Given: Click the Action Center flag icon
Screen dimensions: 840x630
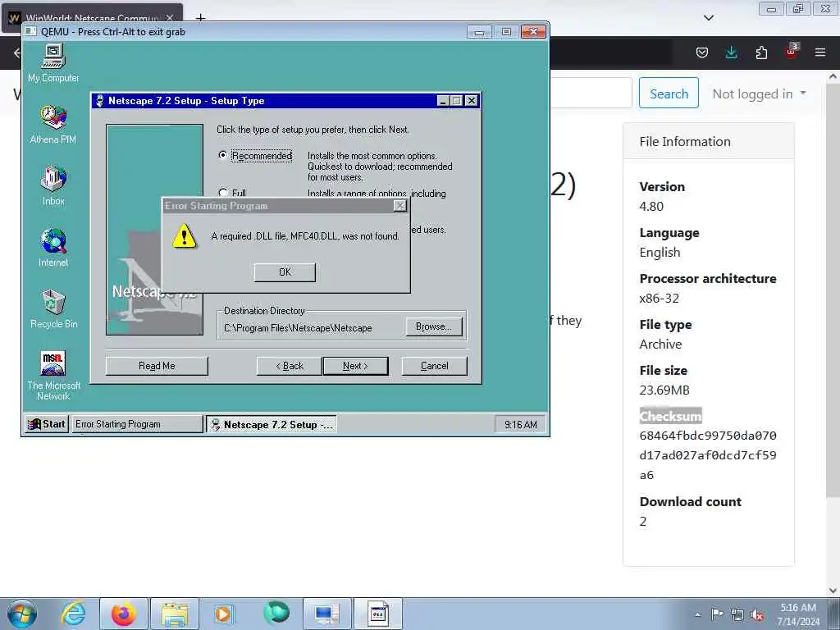Looking at the screenshot, I should pyautogui.click(x=717, y=614).
